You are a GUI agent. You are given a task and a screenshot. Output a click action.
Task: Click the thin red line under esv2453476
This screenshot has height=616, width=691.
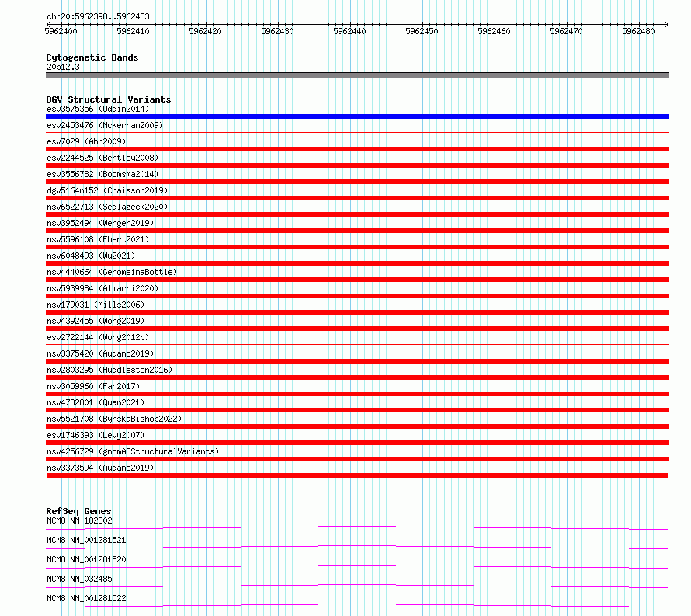pos(357,132)
